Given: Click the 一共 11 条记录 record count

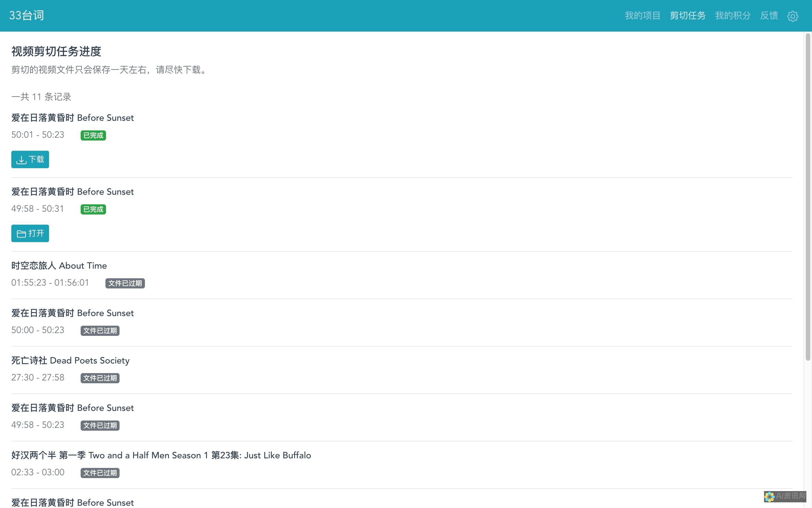Looking at the screenshot, I should click(41, 97).
